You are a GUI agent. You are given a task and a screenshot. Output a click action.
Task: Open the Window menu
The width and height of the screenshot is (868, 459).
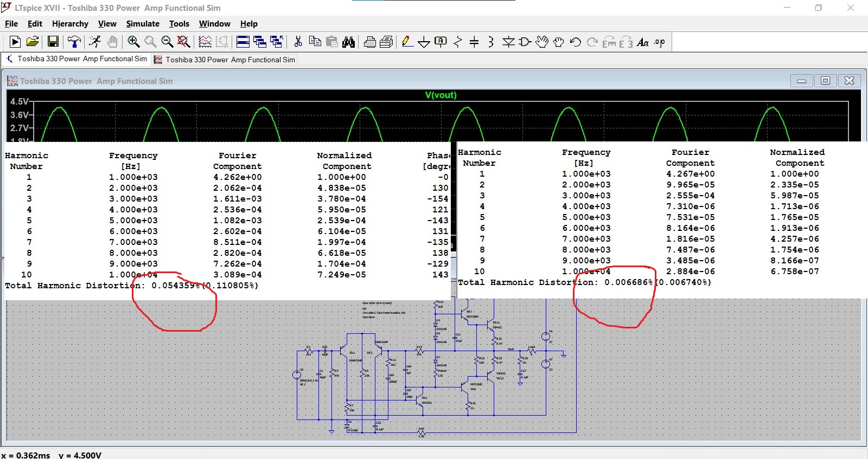point(214,24)
